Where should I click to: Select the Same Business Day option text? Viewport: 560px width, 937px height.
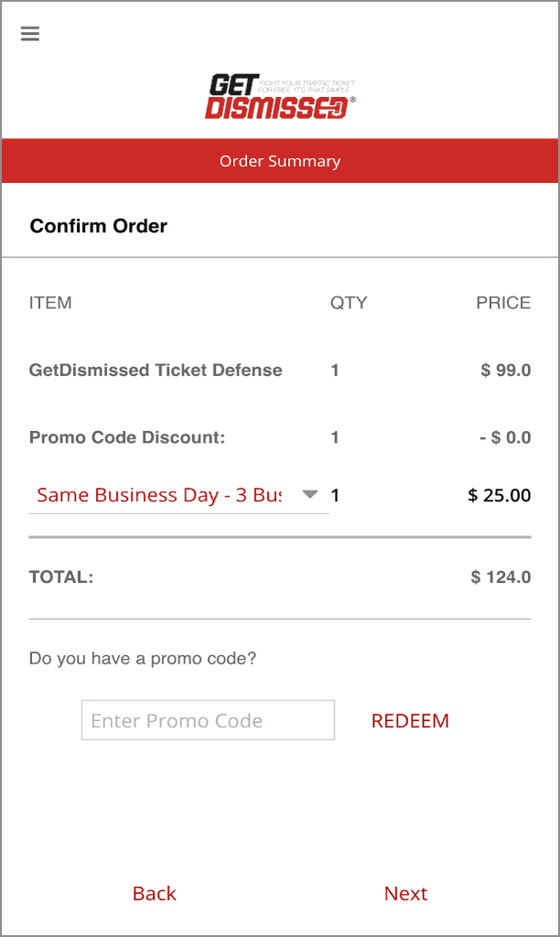(159, 495)
